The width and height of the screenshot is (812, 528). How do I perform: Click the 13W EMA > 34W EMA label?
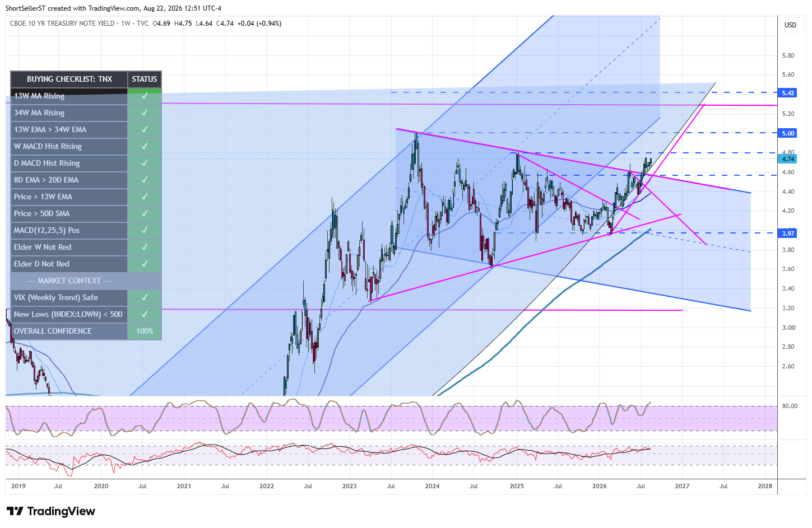click(50, 129)
